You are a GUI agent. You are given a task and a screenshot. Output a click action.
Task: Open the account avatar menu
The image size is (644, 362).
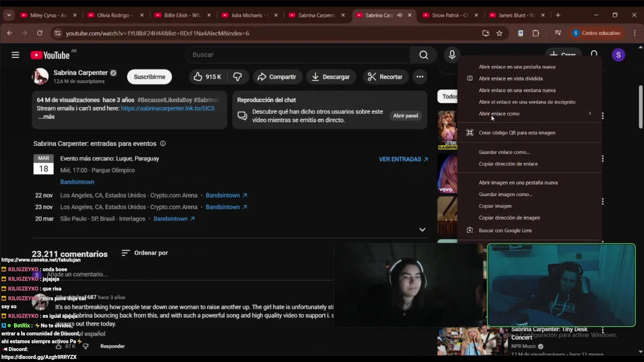[x=618, y=55]
